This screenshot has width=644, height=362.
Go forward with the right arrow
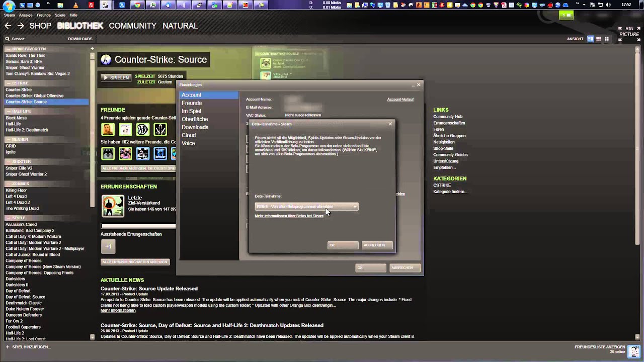(21, 26)
